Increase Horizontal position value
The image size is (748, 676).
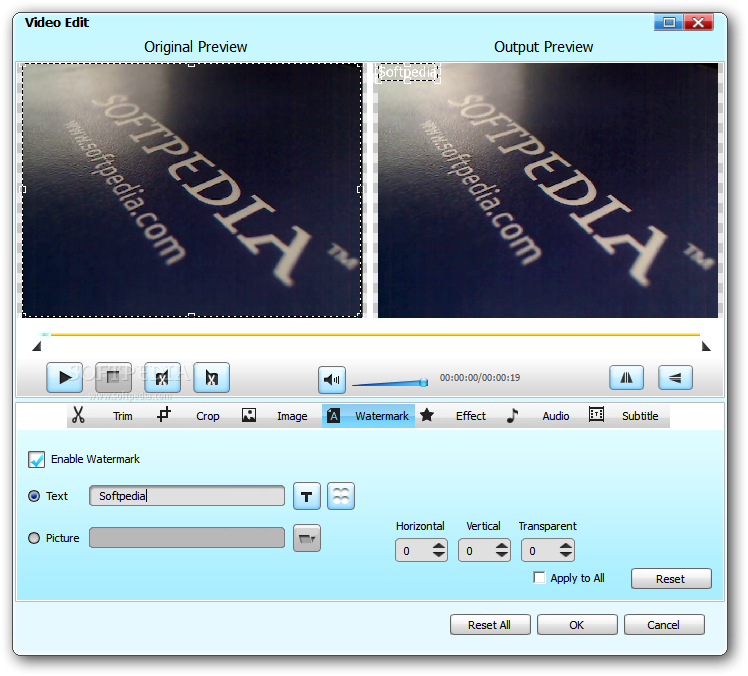click(439, 546)
